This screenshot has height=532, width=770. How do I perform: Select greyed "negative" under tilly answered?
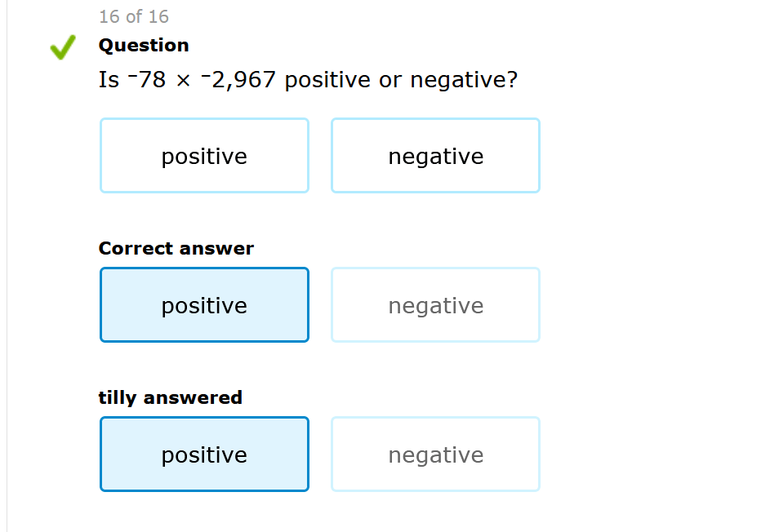click(x=435, y=454)
